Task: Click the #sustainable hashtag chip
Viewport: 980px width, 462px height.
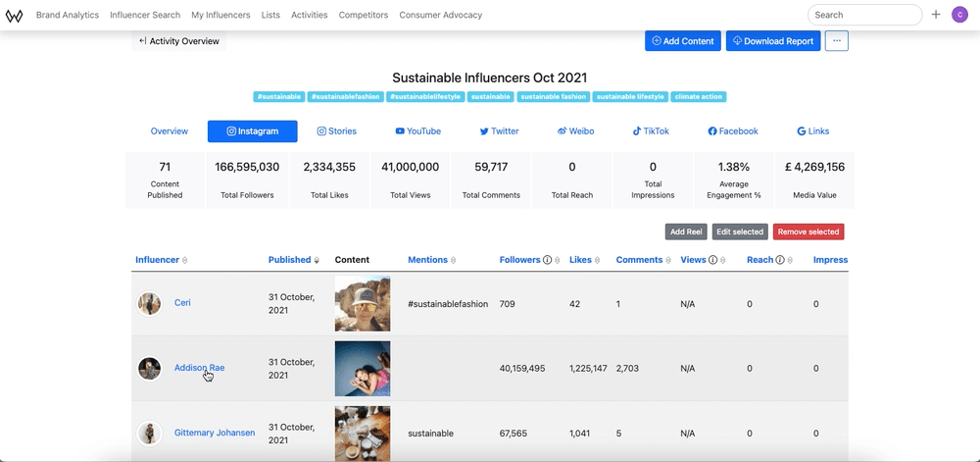Action: point(278,97)
